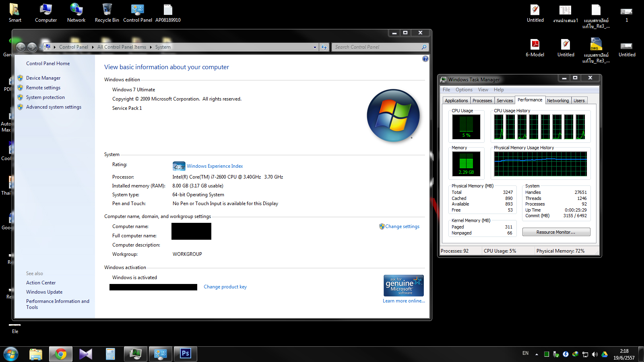This screenshot has height=362, width=644.
Task: Expand the arrow after Control Panel breadcrumb
Action: point(93,47)
